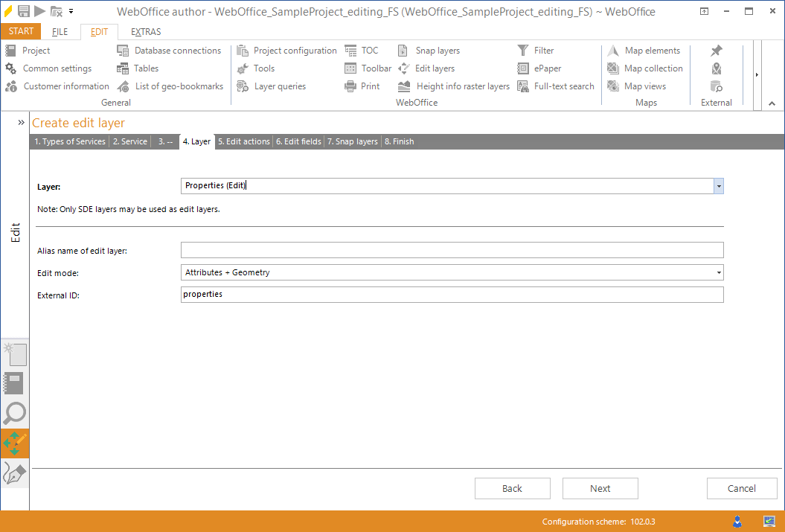
Task: Click the Cancel button
Action: click(x=741, y=488)
